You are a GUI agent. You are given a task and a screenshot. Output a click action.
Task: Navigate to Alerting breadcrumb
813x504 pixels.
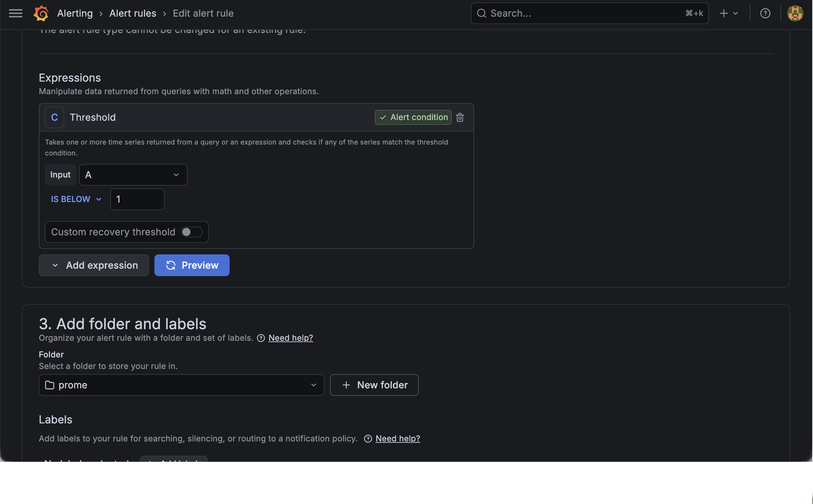click(x=75, y=13)
